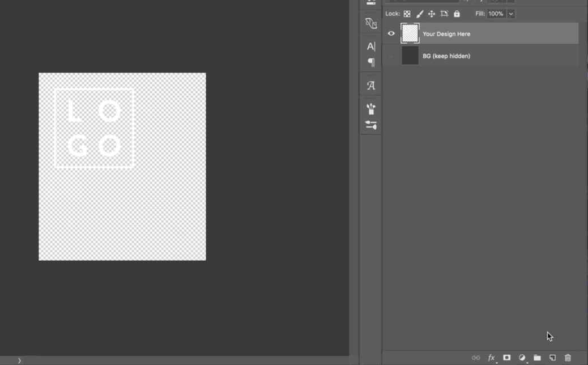588x365 pixels.
Task: Create a new layer
Action: (552, 358)
